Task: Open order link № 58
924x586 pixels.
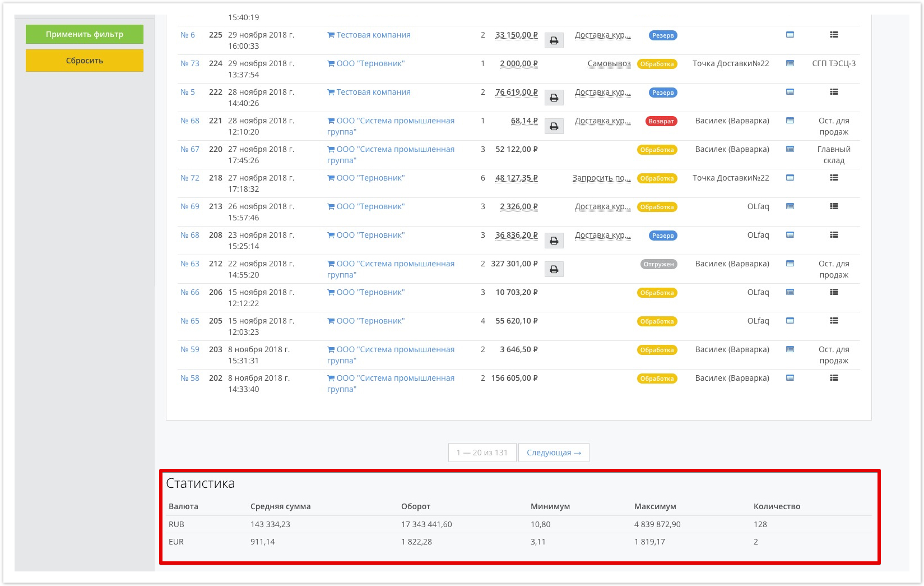Action: tap(190, 378)
